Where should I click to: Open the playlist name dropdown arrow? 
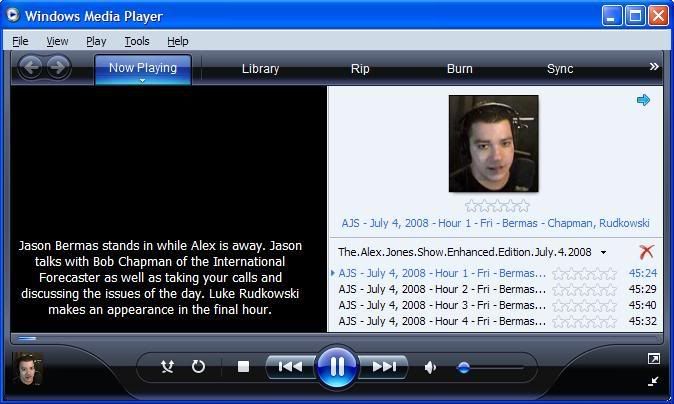604,252
